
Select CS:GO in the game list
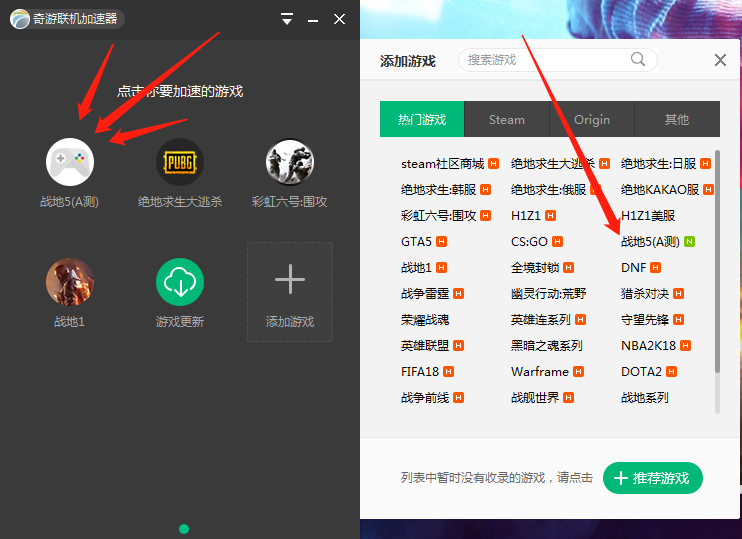[x=529, y=242]
